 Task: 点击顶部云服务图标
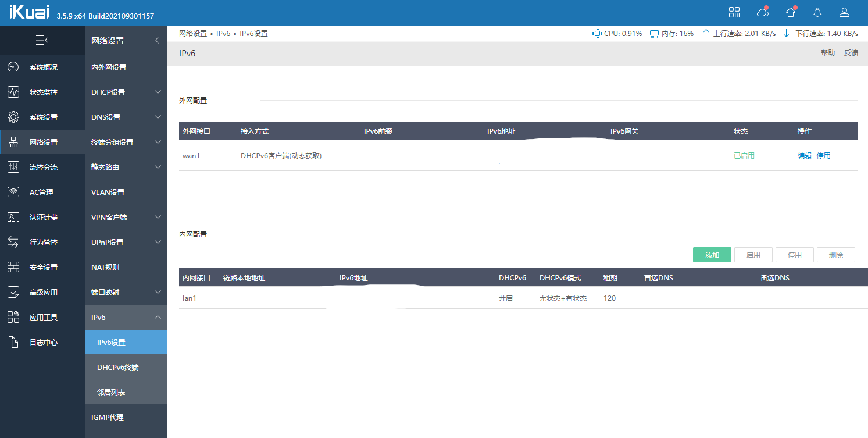click(762, 12)
